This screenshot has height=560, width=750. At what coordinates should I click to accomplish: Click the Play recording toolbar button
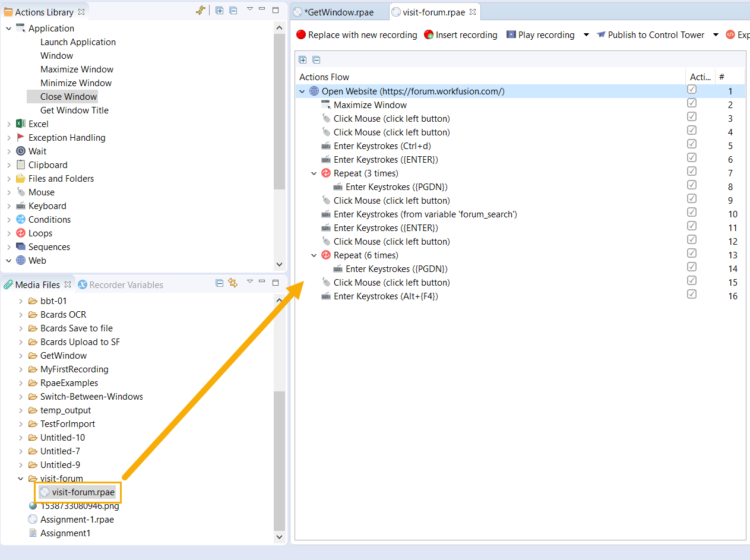pos(540,35)
